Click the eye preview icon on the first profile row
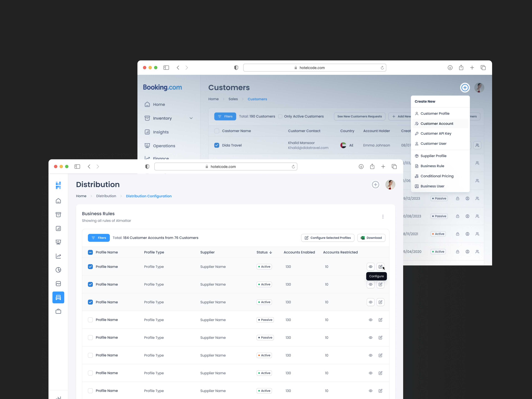This screenshot has width=532, height=399. click(370, 266)
